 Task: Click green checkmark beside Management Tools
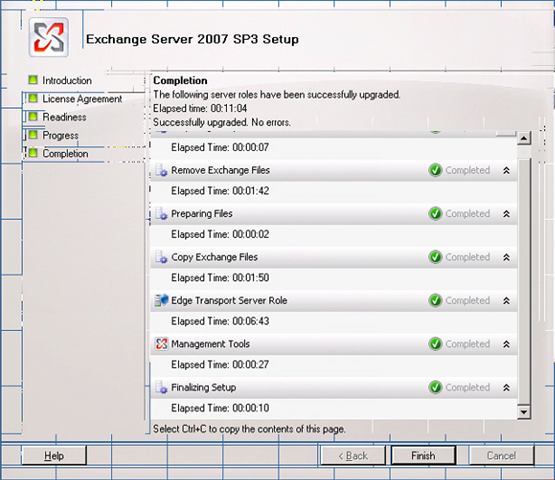point(435,344)
